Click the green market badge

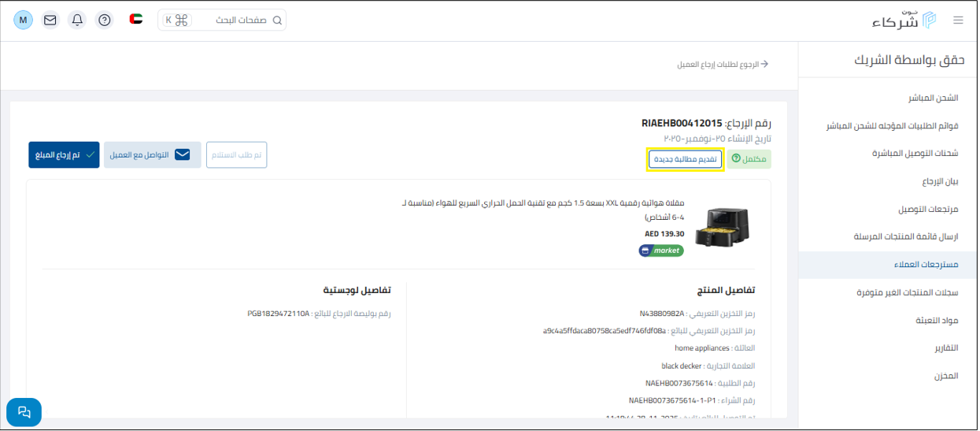(661, 251)
